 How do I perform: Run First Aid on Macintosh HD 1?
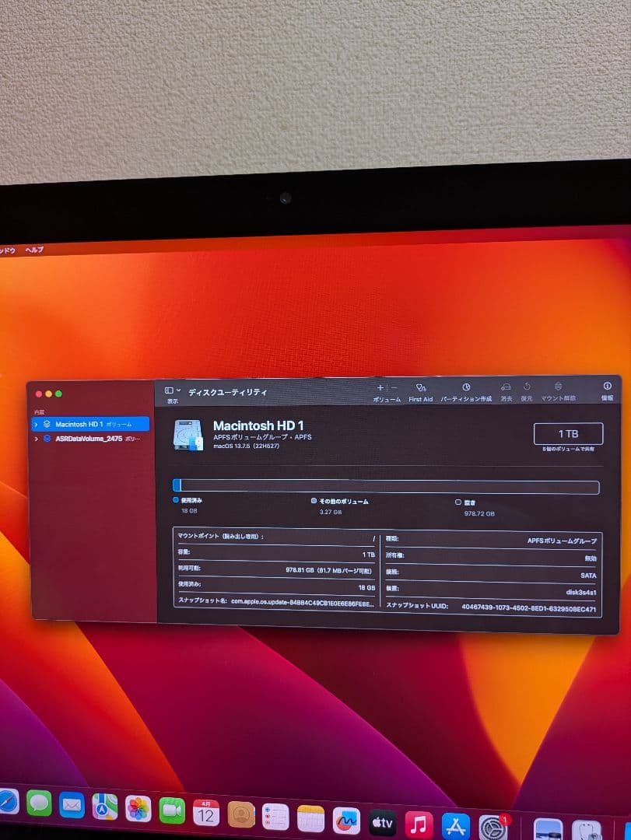(421, 389)
